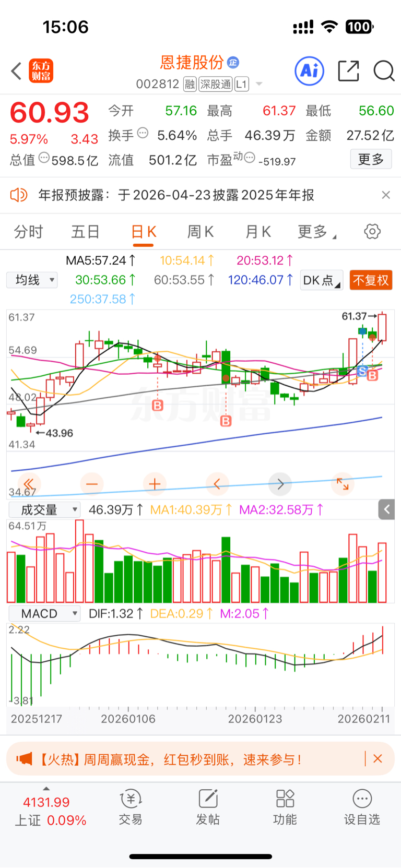Screen dimensions: 401x868
Task: Tap the B marker below the 61.37 high
Action: coord(372,375)
